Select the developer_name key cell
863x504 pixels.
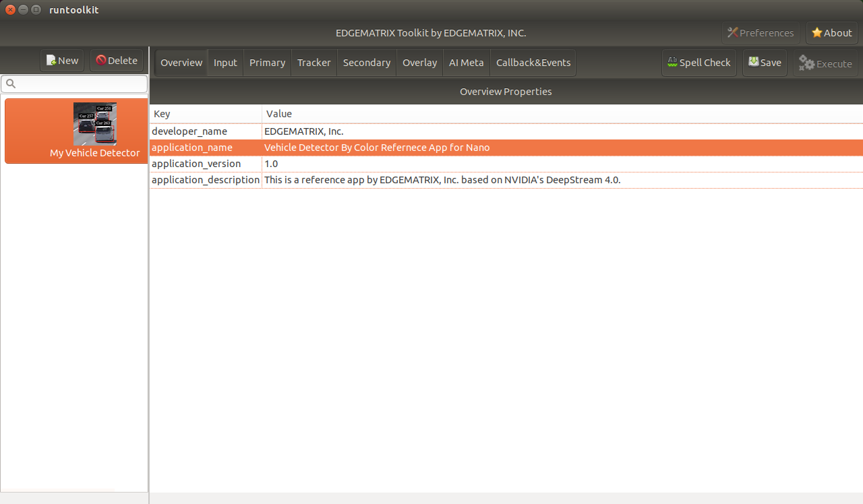[206, 131]
